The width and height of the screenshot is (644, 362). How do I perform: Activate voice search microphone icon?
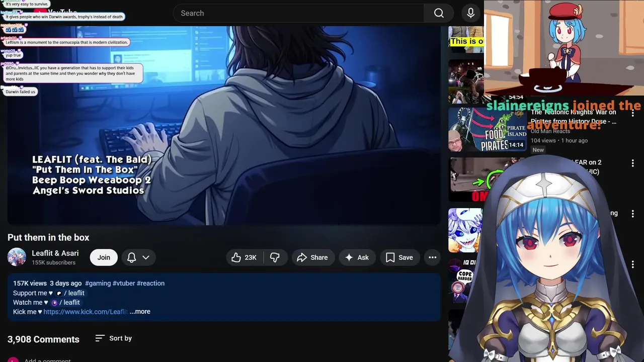pyautogui.click(x=470, y=13)
